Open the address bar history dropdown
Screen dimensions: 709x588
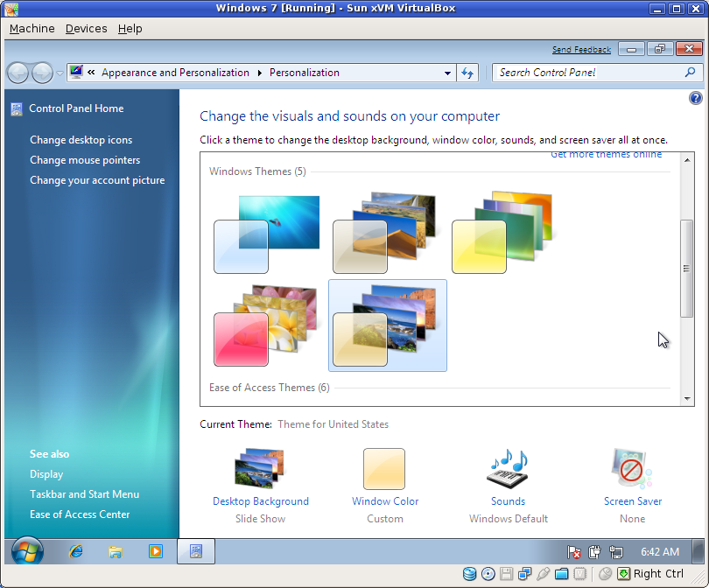447,73
